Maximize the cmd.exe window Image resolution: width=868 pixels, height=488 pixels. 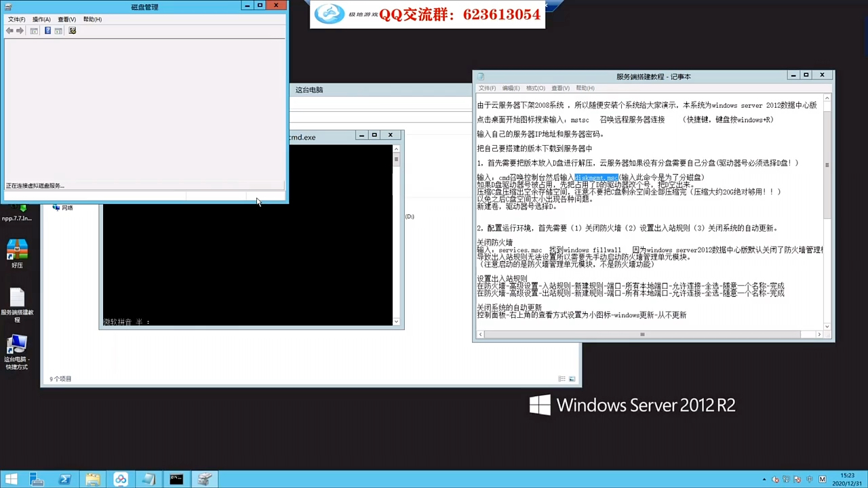coord(374,136)
